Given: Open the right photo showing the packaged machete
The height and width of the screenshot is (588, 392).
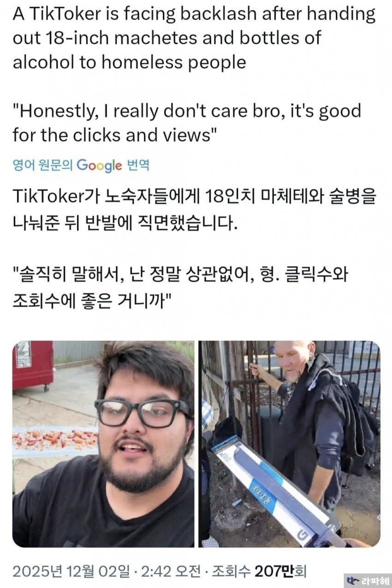Looking at the screenshot, I should tap(290, 444).
